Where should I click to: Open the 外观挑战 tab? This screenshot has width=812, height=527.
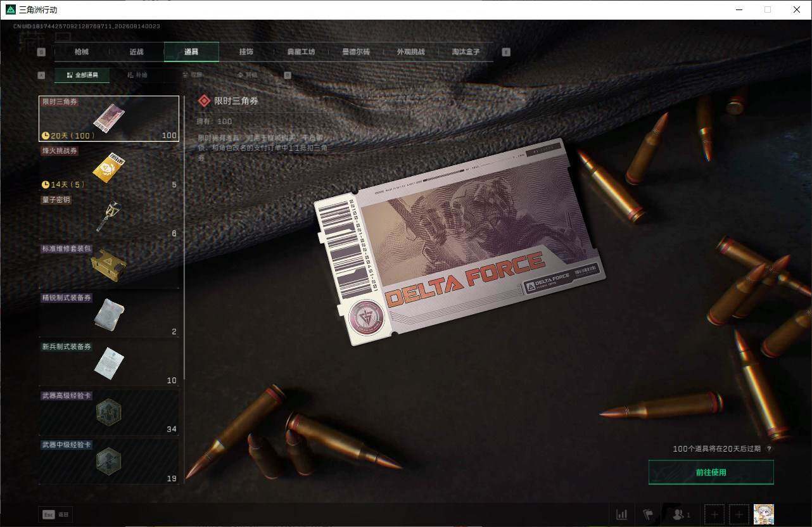pos(410,52)
